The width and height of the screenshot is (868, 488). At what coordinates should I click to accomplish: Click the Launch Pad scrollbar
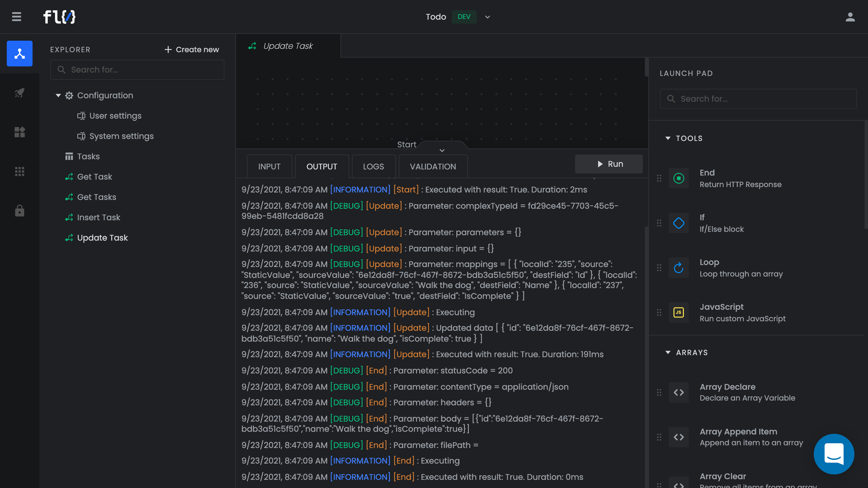pos(866,175)
